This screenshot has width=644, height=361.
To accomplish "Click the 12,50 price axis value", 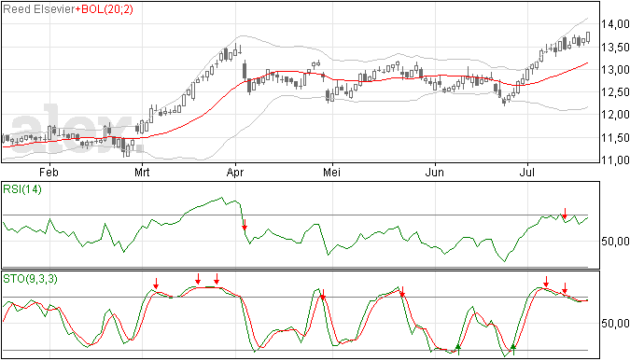I will click(x=615, y=92).
